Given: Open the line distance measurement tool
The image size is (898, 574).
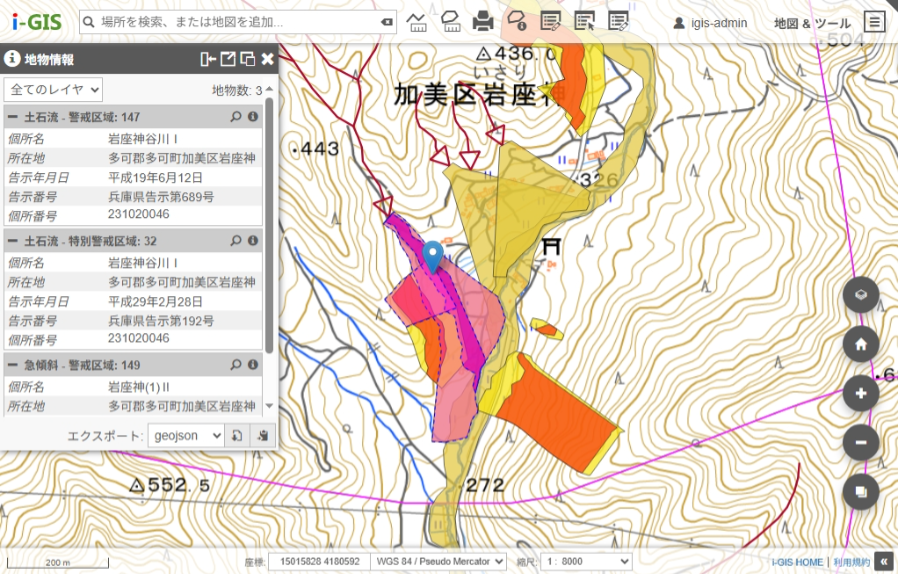Looking at the screenshot, I should pos(416,22).
